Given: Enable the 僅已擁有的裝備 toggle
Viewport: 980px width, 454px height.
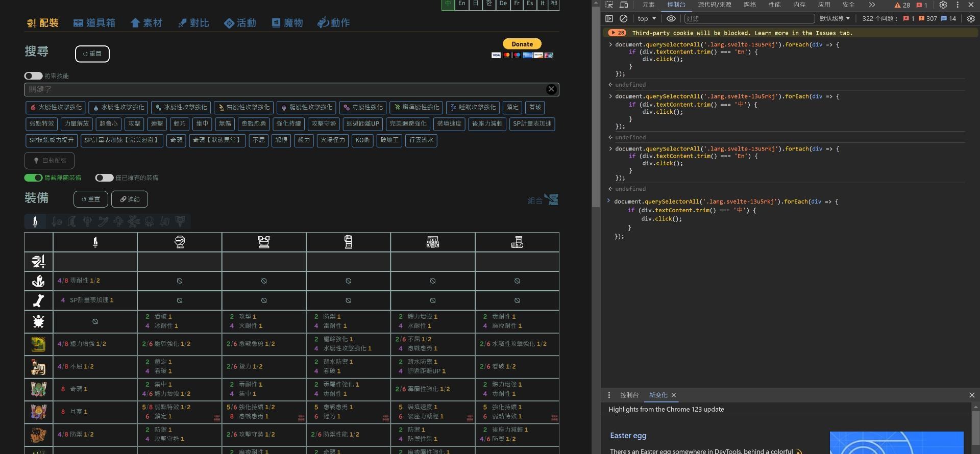Looking at the screenshot, I should click(104, 178).
